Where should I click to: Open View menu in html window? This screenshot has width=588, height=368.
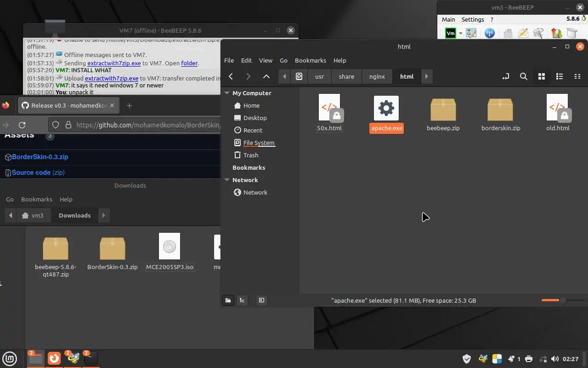pyautogui.click(x=266, y=60)
